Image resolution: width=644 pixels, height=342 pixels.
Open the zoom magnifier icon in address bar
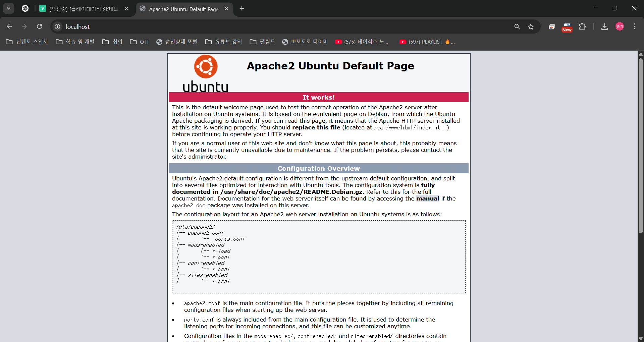coord(517,26)
